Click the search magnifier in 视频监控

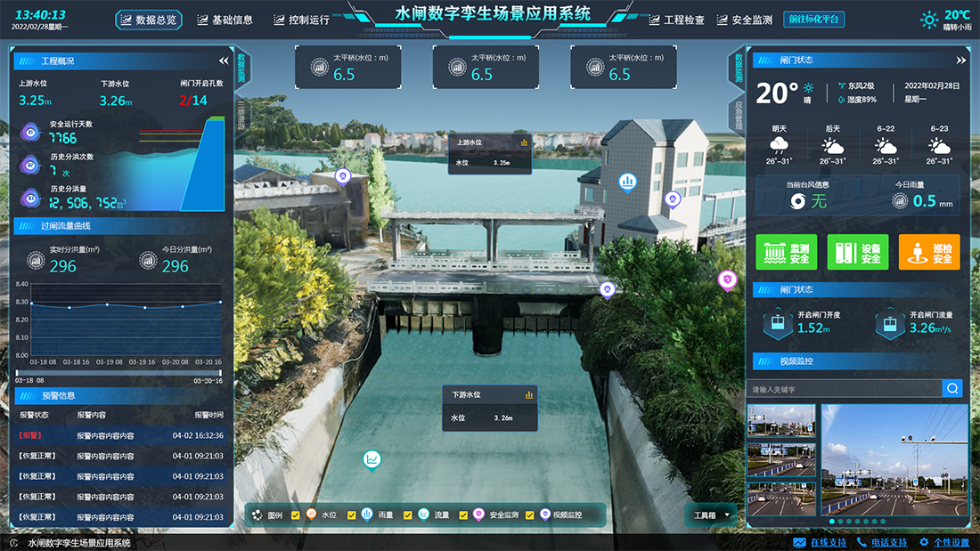tap(953, 388)
